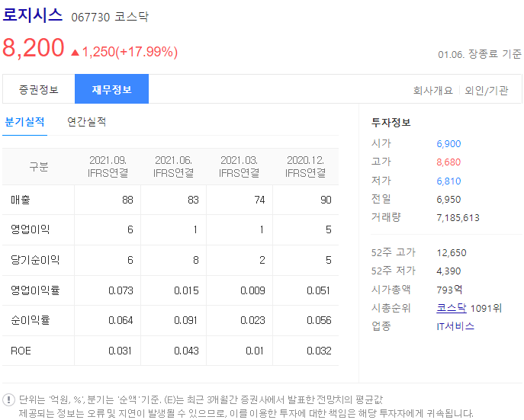Click the 1091위 rank text
The image size is (524, 420).
point(486,308)
